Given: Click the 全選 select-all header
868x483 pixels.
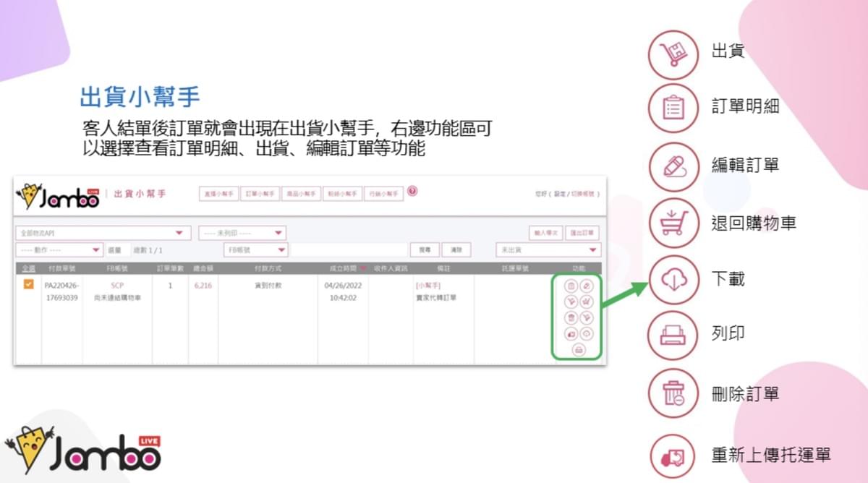Looking at the screenshot, I should [x=28, y=268].
